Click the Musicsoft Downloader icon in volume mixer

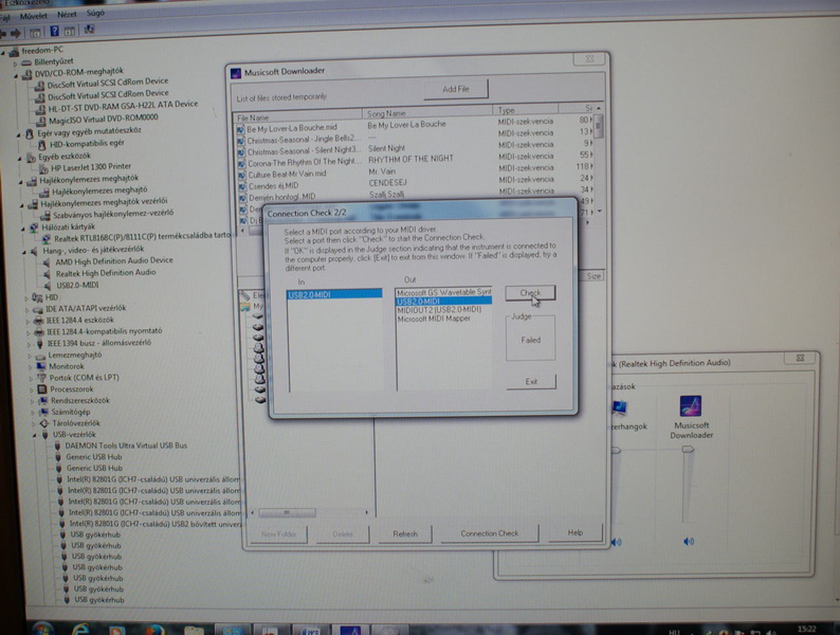(690, 405)
